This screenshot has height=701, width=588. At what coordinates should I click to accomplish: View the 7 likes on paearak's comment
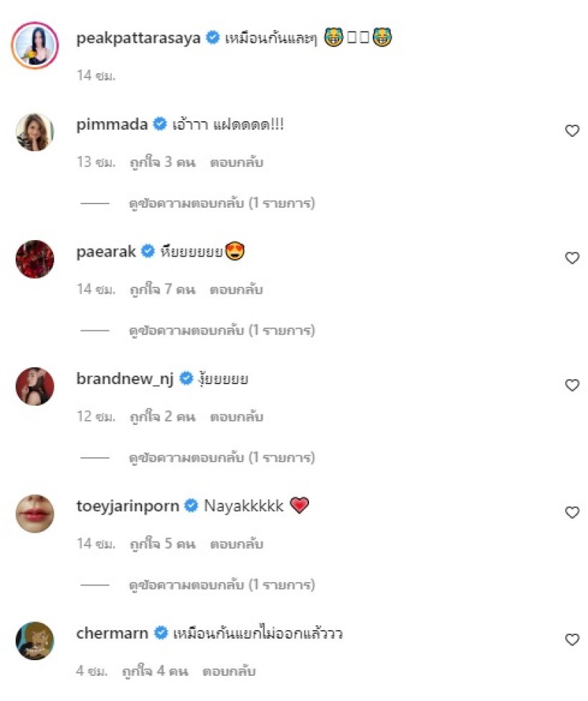(162, 290)
